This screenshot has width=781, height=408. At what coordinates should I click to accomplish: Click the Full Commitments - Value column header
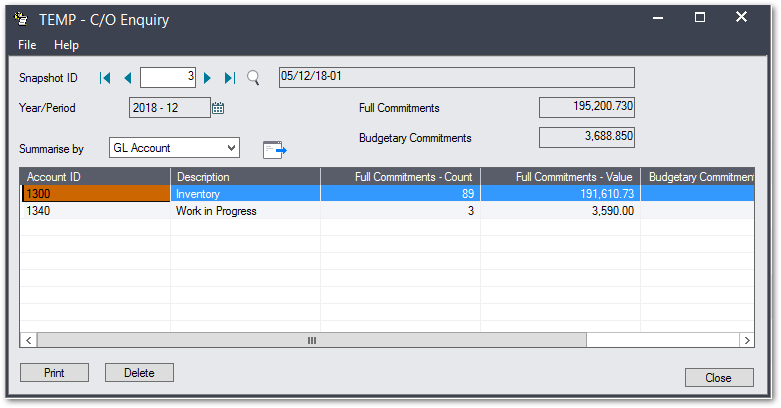pyautogui.click(x=560, y=177)
